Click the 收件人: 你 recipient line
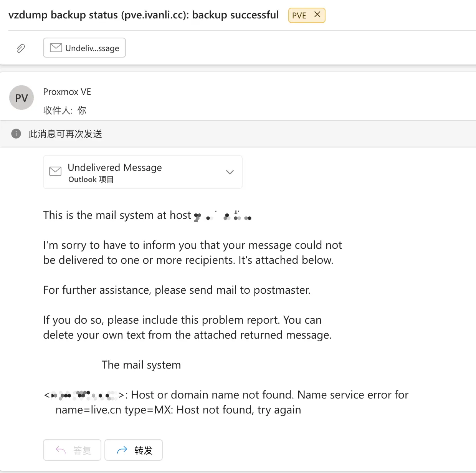The width and height of the screenshot is (476, 473). tap(64, 111)
